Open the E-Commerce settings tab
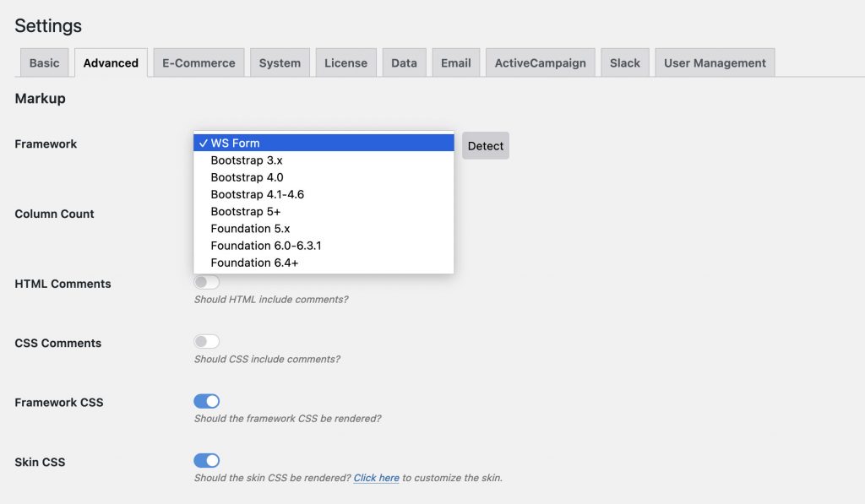The height and width of the screenshot is (504, 865). pyautogui.click(x=199, y=62)
